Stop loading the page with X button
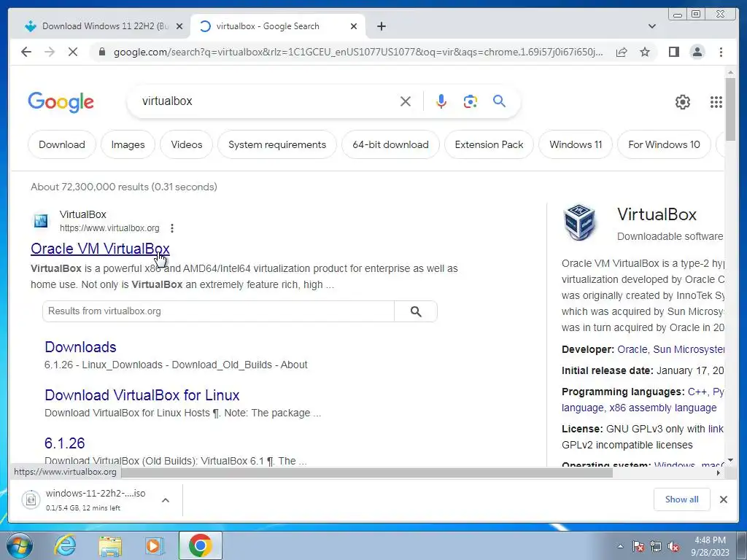Viewport: 747px width, 560px height. tap(73, 52)
